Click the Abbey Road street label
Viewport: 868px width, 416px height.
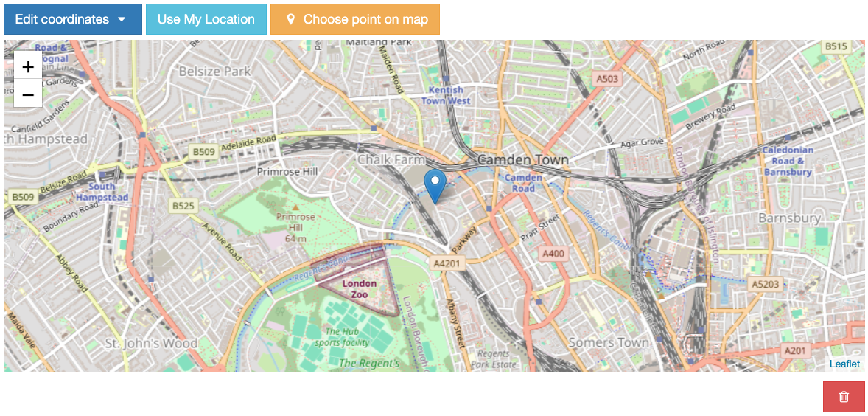(71, 274)
